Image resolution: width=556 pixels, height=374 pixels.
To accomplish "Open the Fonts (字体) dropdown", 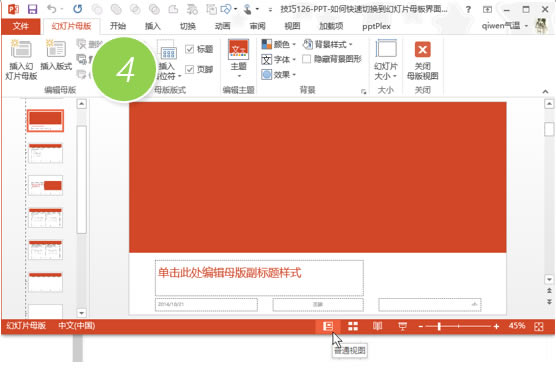I will [278, 59].
